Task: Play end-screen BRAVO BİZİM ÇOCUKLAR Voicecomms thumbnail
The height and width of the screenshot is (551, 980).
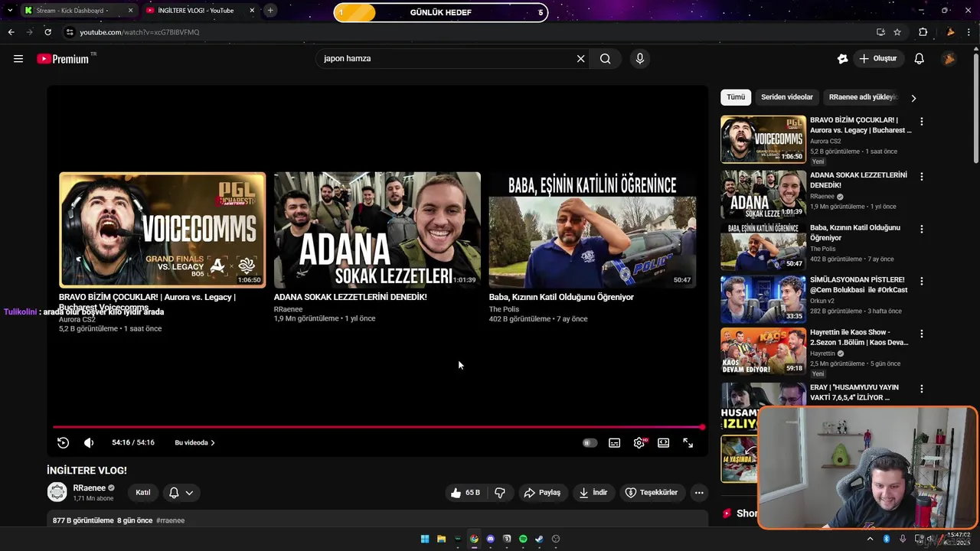Action: coord(162,230)
